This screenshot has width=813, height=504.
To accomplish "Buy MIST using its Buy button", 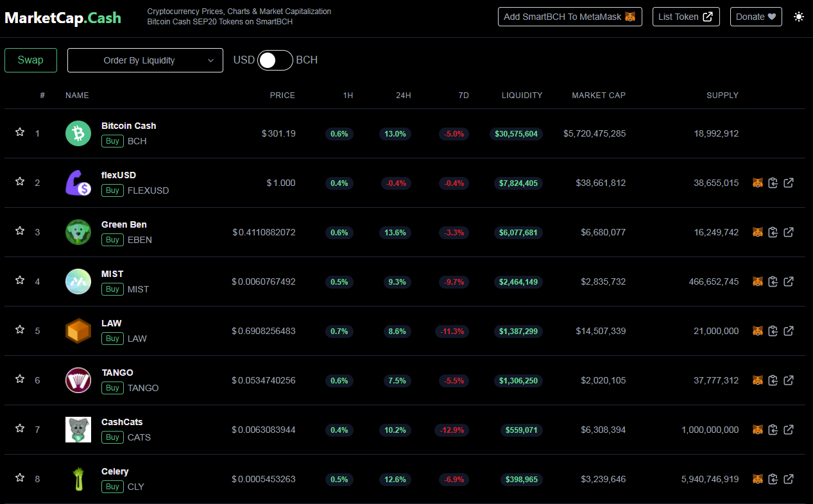I will (x=112, y=289).
